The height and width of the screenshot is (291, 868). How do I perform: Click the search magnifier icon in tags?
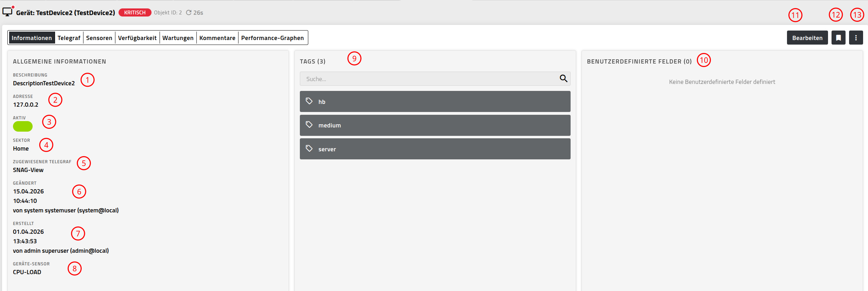tap(563, 79)
